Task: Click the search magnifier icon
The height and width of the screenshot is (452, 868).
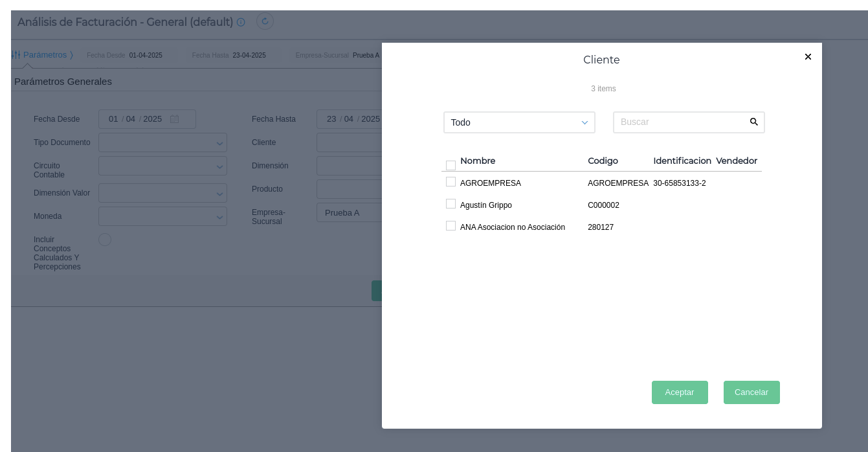Action: pos(753,122)
